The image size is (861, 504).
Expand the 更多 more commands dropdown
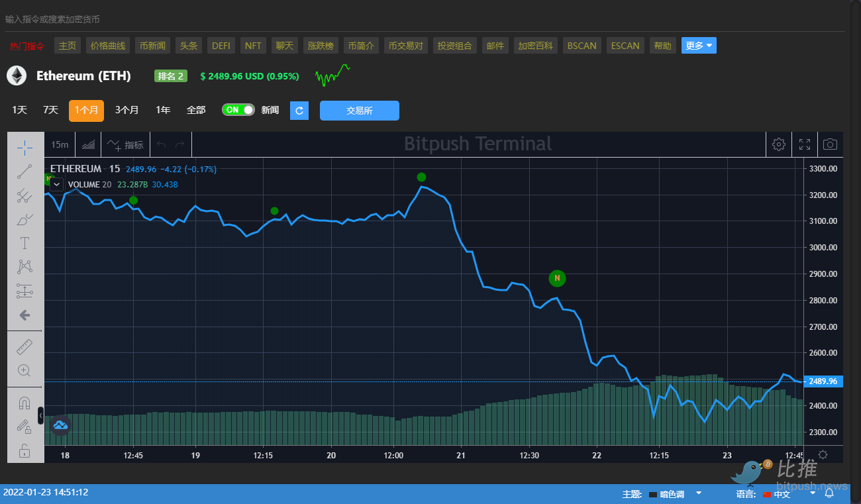pyautogui.click(x=699, y=46)
